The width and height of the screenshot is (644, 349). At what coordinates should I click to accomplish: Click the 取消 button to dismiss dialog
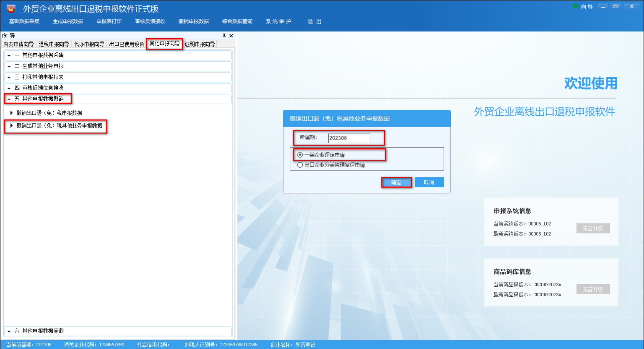click(429, 182)
